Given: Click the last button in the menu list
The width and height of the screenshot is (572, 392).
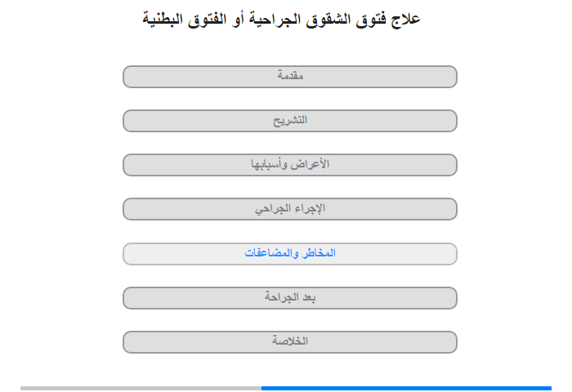Looking at the screenshot, I should point(290,342).
